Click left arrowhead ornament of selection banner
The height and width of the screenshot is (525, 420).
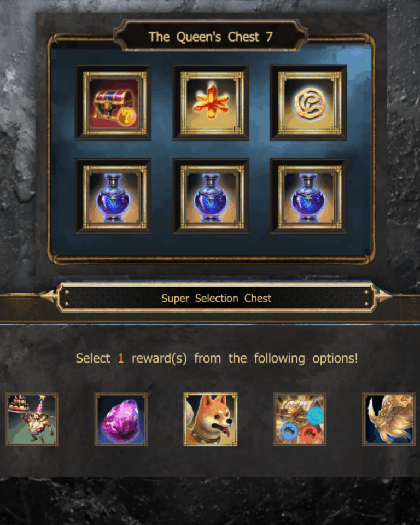[x=48, y=296]
